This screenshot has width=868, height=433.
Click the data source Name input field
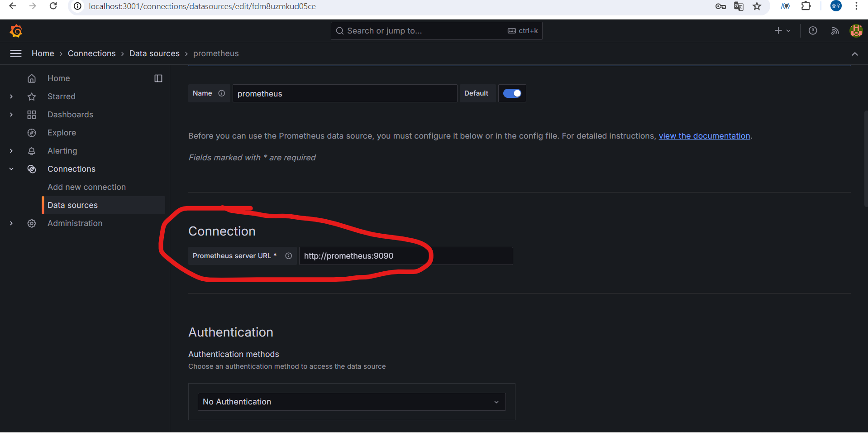pos(345,93)
